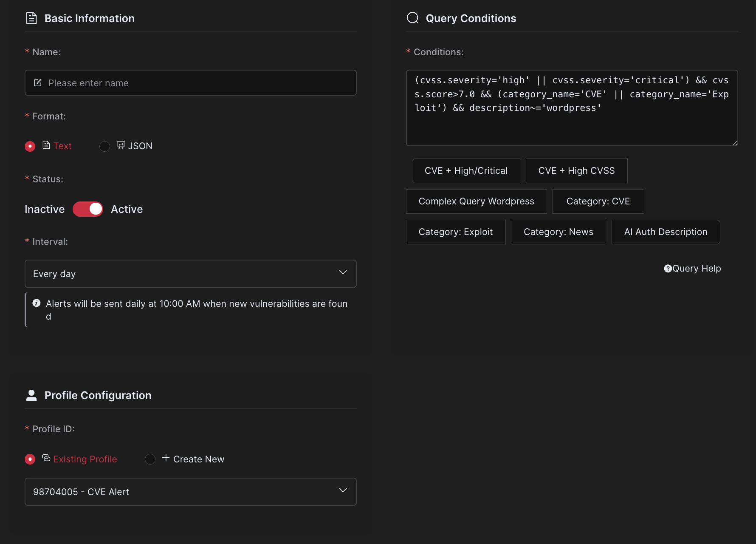Click the Query Conditions search icon
756x544 pixels.
tap(413, 18)
